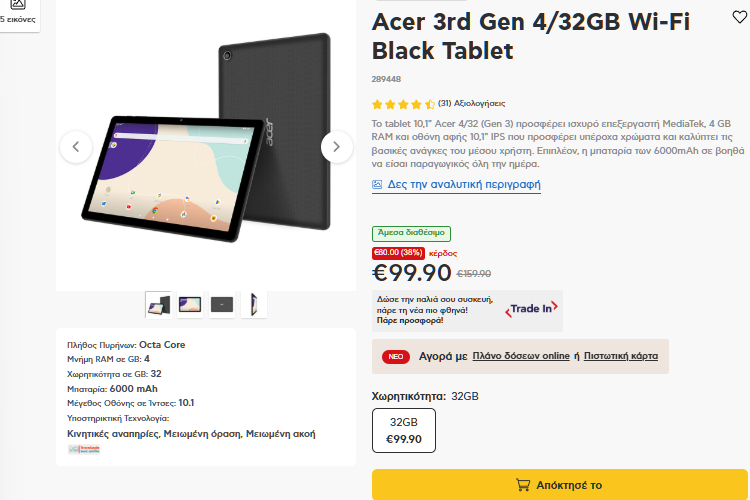The width and height of the screenshot is (750, 500).
Task: Click the accessibility technology badge logo
Action: (84, 449)
